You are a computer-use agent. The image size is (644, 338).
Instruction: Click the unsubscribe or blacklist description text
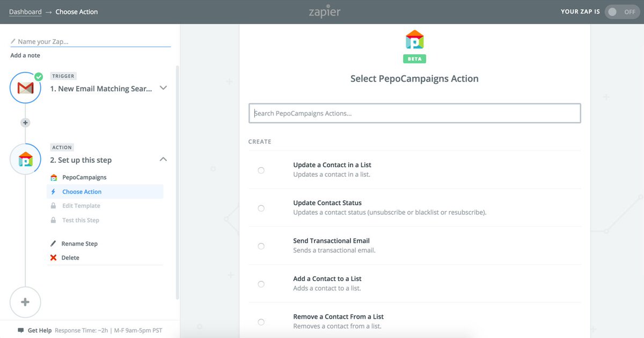[390, 212]
